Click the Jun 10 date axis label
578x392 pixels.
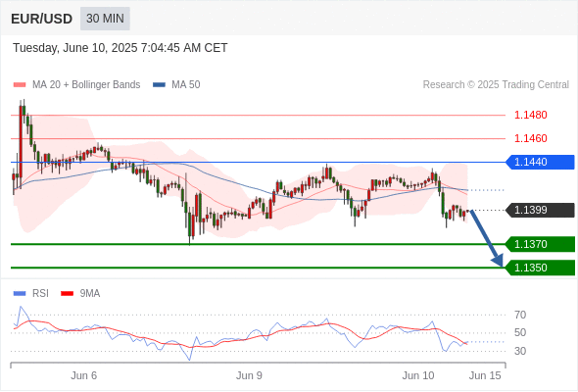(x=418, y=375)
